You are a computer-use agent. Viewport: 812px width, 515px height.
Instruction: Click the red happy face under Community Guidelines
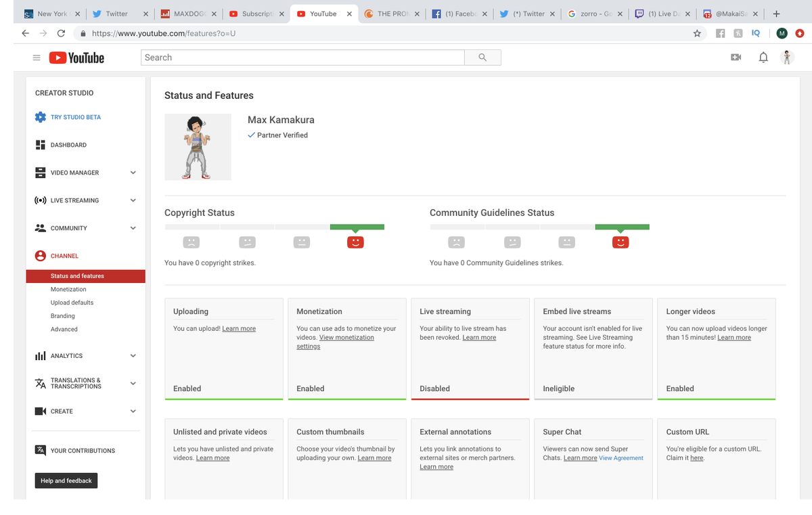(621, 242)
